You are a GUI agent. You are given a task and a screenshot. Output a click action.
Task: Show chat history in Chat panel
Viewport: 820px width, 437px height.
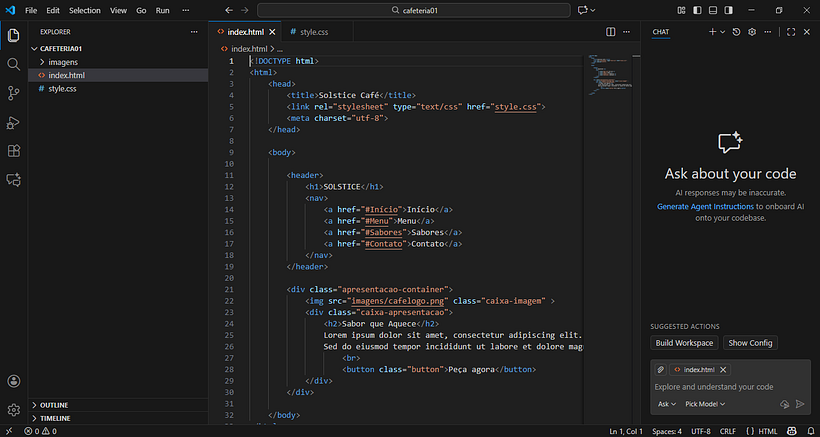pos(737,32)
